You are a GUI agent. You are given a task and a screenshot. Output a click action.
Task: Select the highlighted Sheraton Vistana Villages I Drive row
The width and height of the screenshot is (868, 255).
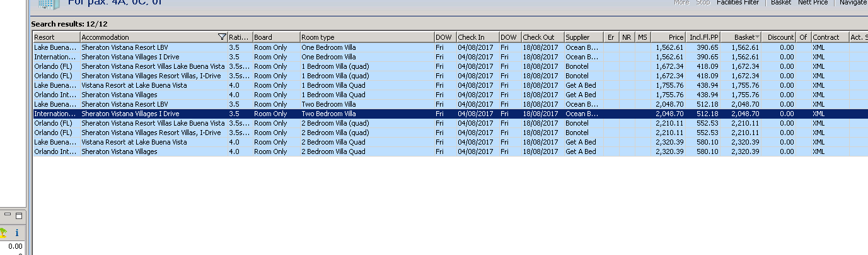(x=450, y=114)
